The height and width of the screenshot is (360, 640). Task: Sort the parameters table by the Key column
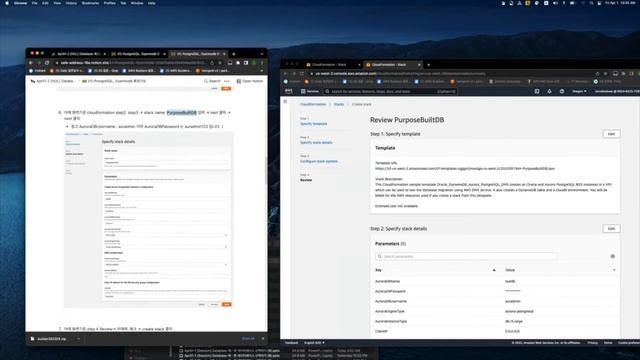pyautogui.click(x=435, y=270)
